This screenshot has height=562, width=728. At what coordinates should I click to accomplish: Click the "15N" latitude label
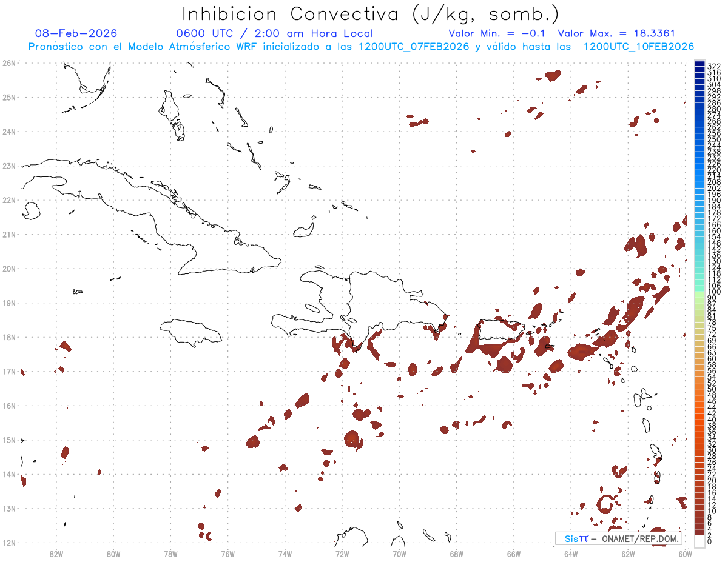click(x=9, y=440)
